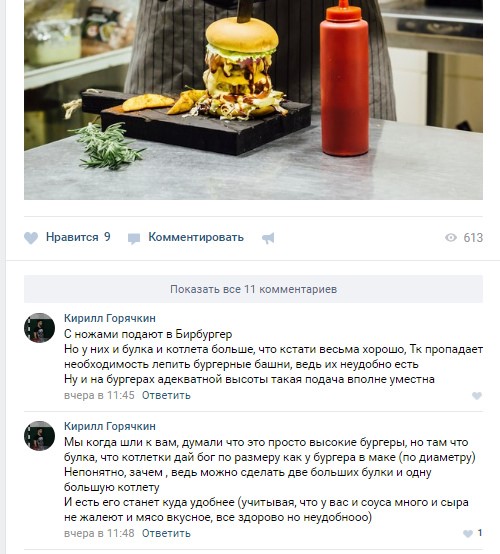
Task: Like the post via heart icon
Action: [31, 238]
